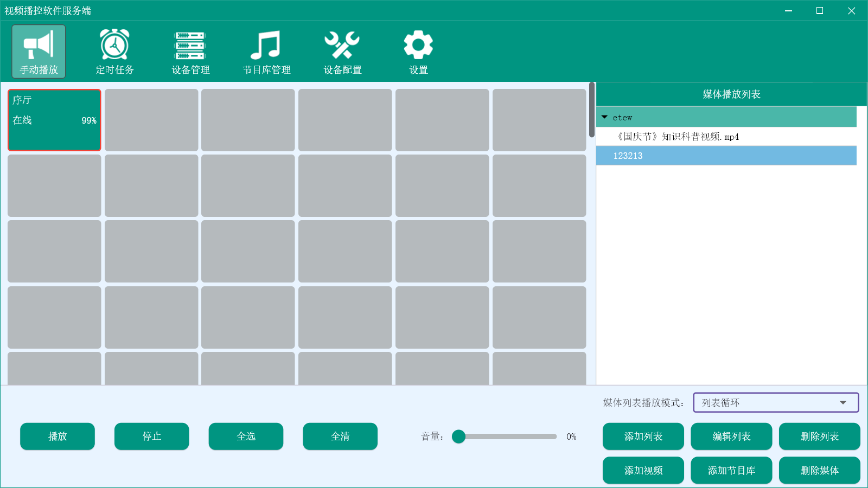
Task: Select the 123213 playlist row
Action: [x=726, y=156]
